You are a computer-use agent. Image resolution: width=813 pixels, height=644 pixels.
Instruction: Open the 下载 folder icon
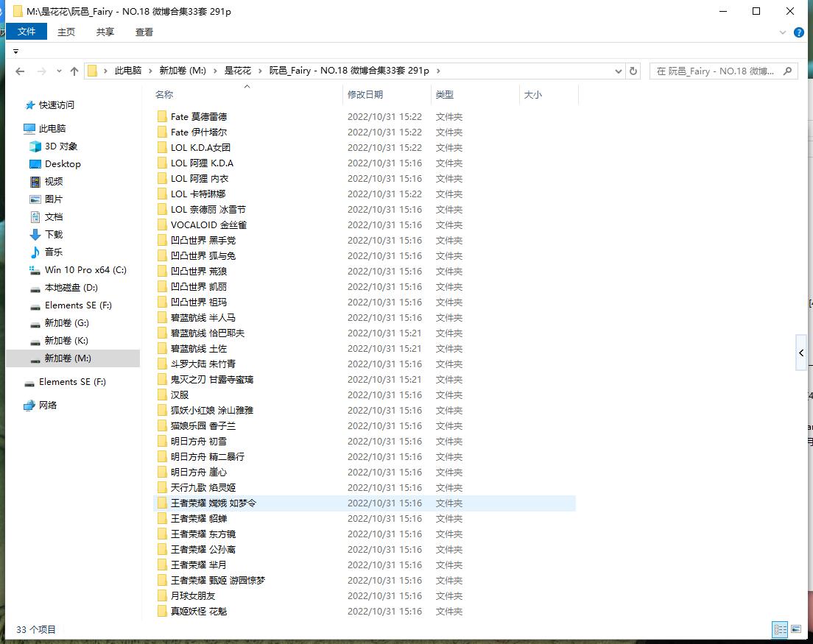click(x=35, y=234)
